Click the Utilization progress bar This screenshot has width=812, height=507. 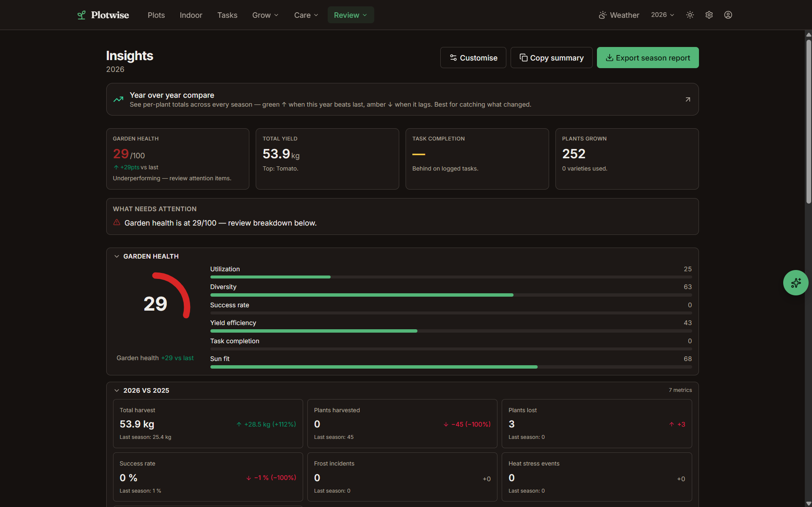point(451,277)
